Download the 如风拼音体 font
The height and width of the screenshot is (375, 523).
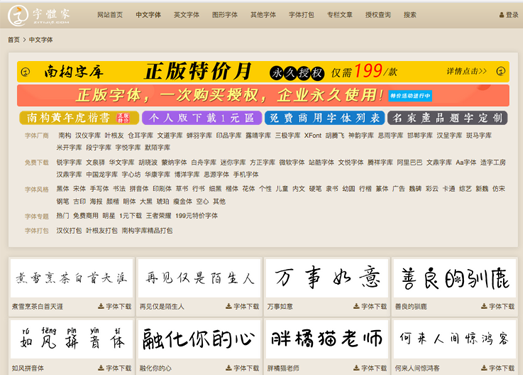click(x=115, y=368)
